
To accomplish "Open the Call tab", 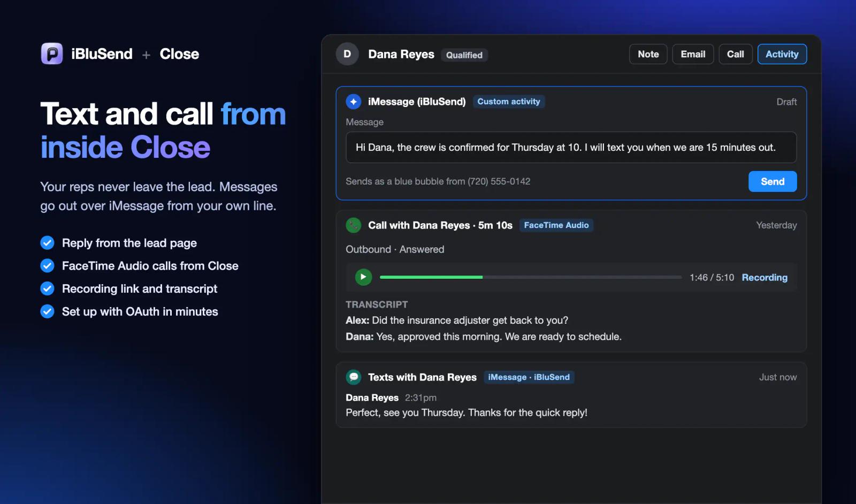I will pyautogui.click(x=736, y=54).
